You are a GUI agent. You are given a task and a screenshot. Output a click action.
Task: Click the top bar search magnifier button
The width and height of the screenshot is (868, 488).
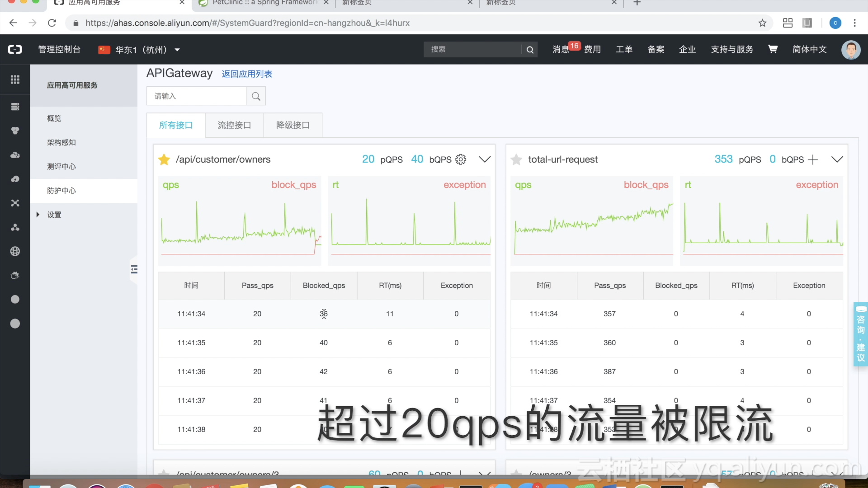[530, 50]
